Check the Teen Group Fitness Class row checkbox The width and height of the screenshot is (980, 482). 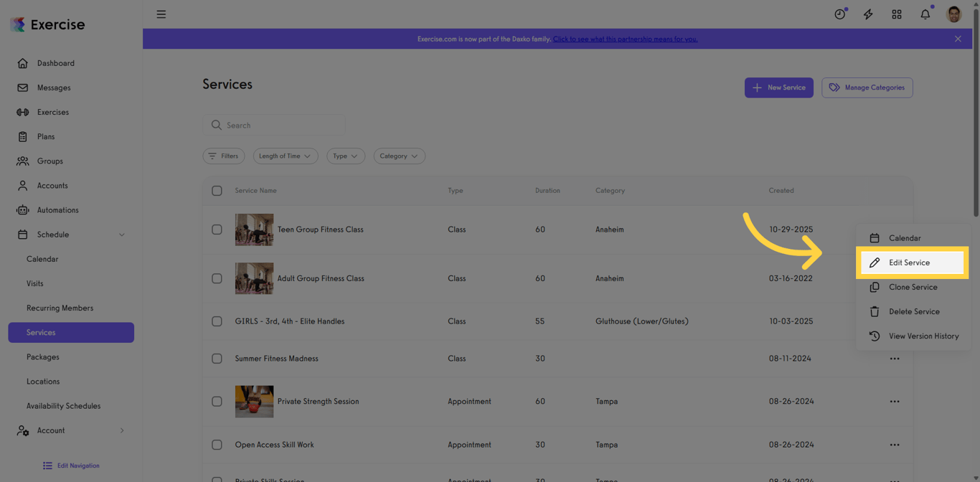217,230
